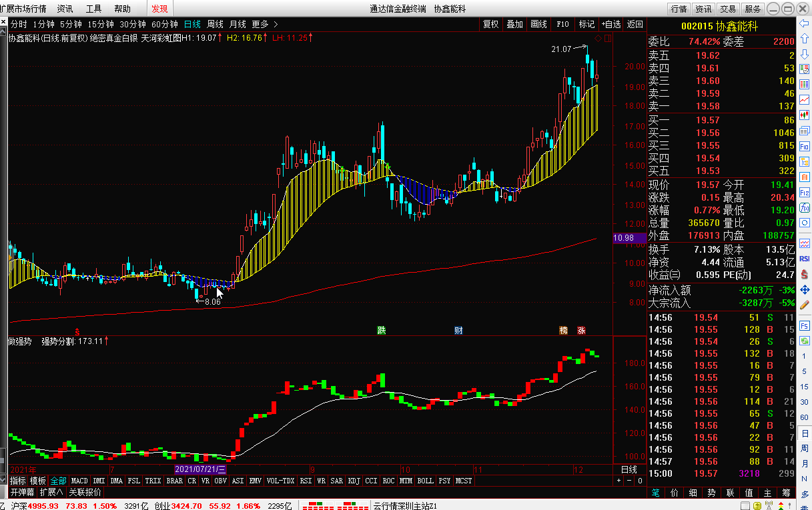Switch to 30分钟 period
This screenshot has height=510, width=812.
133,24
